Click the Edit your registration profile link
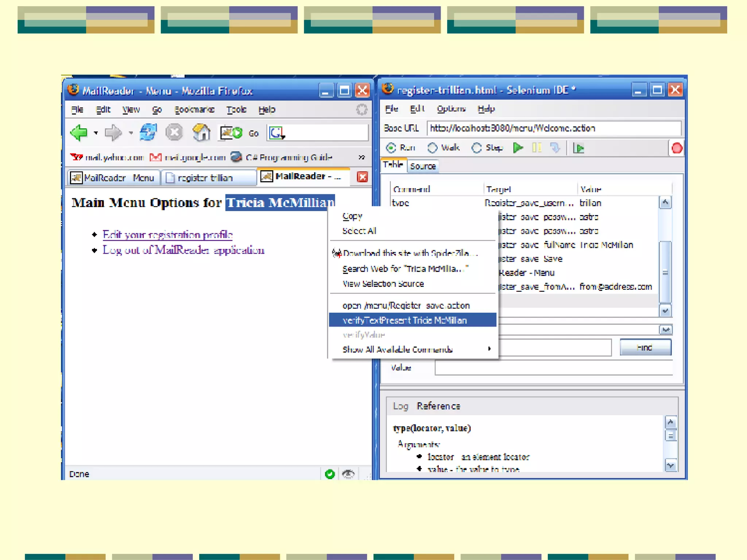 point(167,234)
